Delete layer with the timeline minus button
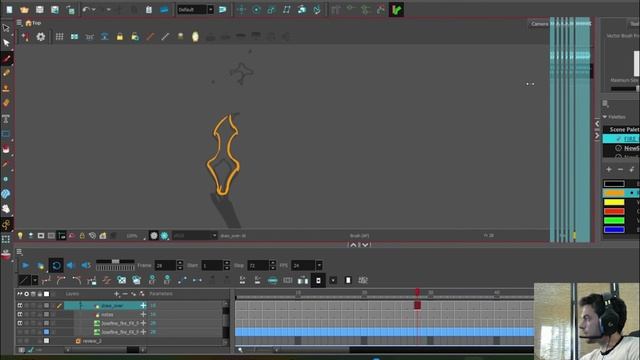The image size is (640, 360). click(x=125, y=294)
